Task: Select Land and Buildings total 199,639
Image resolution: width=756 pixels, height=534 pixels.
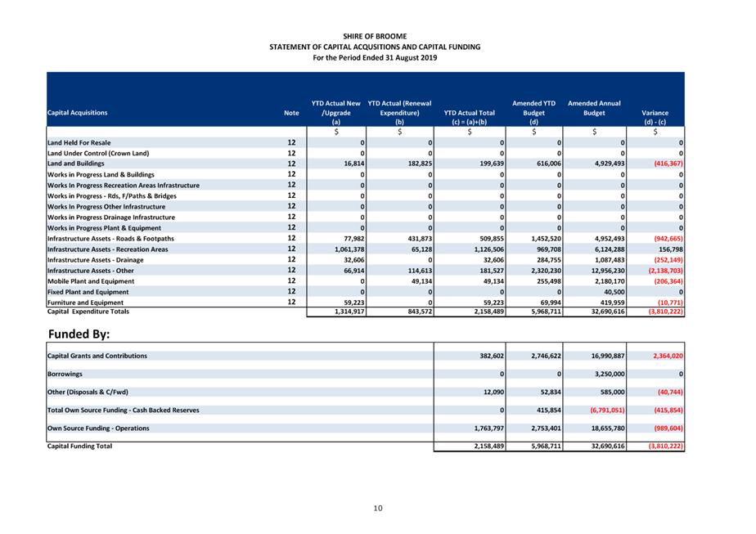Action: coord(492,164)
